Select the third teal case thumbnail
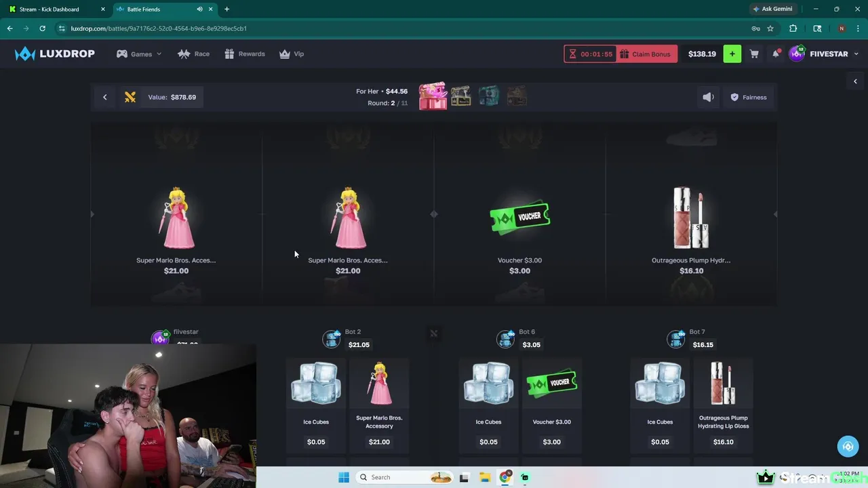 point(488,96)
